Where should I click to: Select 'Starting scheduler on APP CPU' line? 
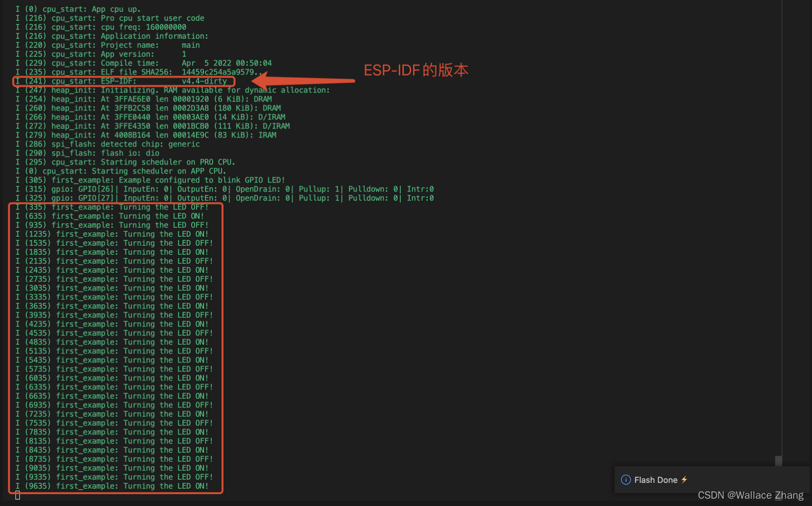(121, 171)
